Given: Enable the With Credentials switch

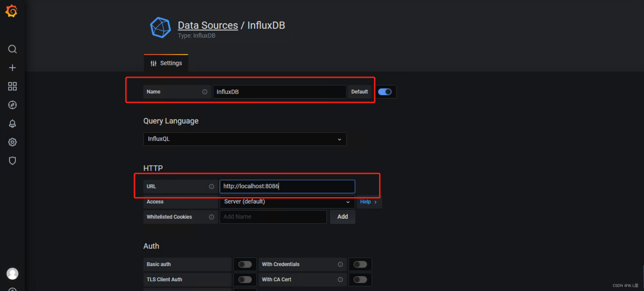Looking at the screenshot, I should (x=360, y=264).
